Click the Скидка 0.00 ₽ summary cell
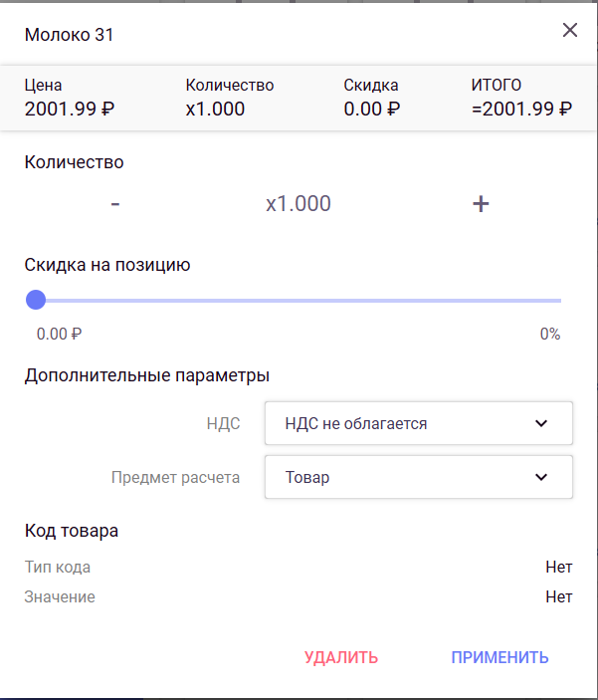Screen dimensions: 598x700 tap(372, 98)
